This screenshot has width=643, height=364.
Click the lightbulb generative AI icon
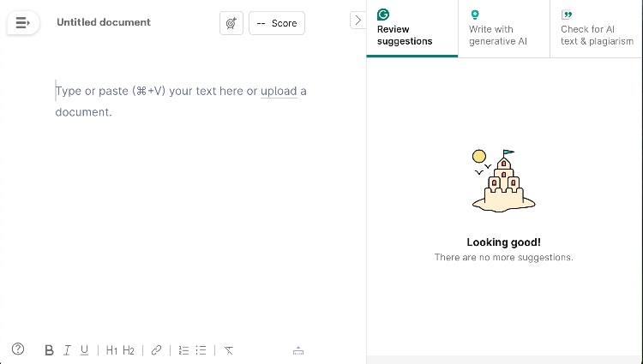pyautogui.click(x=475, y=15)
